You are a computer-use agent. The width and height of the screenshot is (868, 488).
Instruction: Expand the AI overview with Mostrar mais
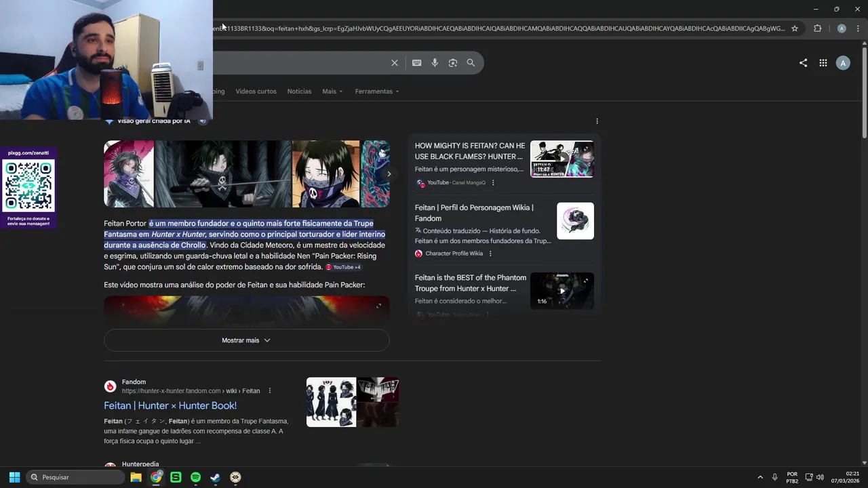point(246,340)
